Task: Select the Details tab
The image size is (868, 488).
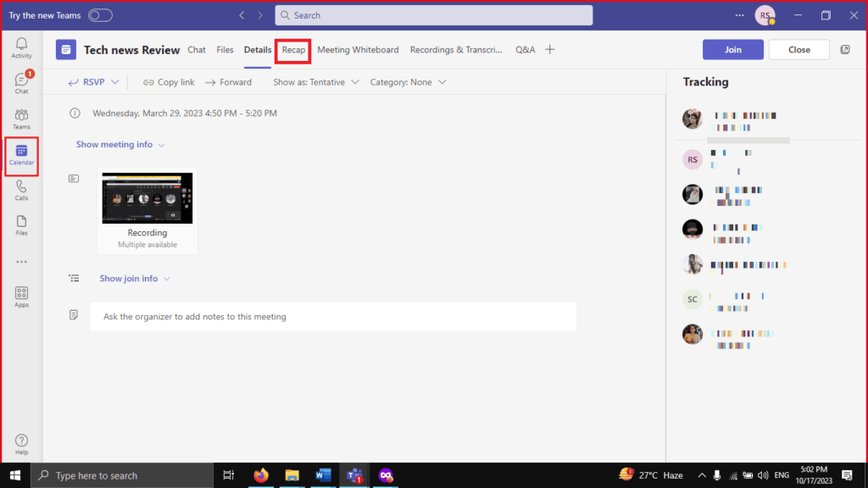Action: pyautogui.click(x=258, y=50)
